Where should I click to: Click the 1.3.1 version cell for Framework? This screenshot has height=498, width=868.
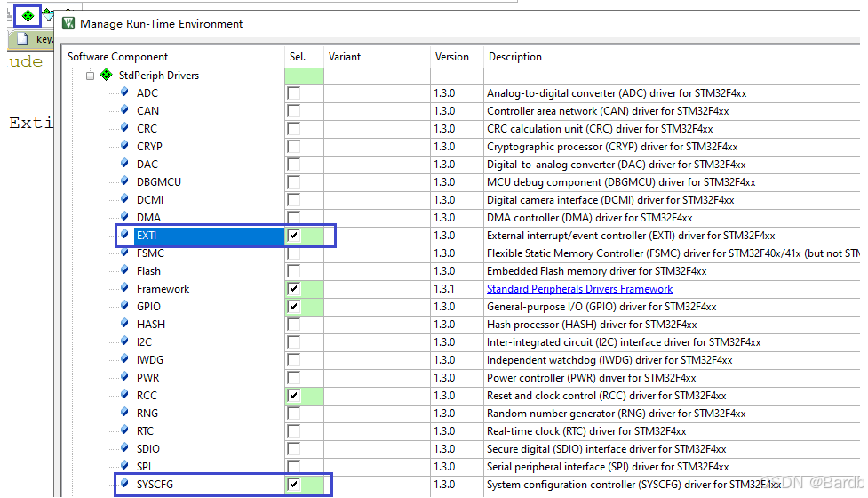coord(444,289)
